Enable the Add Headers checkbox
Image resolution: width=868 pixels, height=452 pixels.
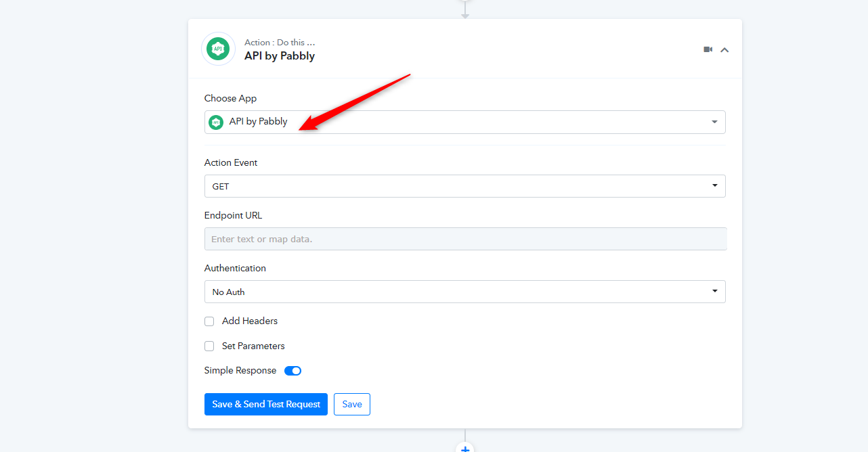tap(209, 321)
